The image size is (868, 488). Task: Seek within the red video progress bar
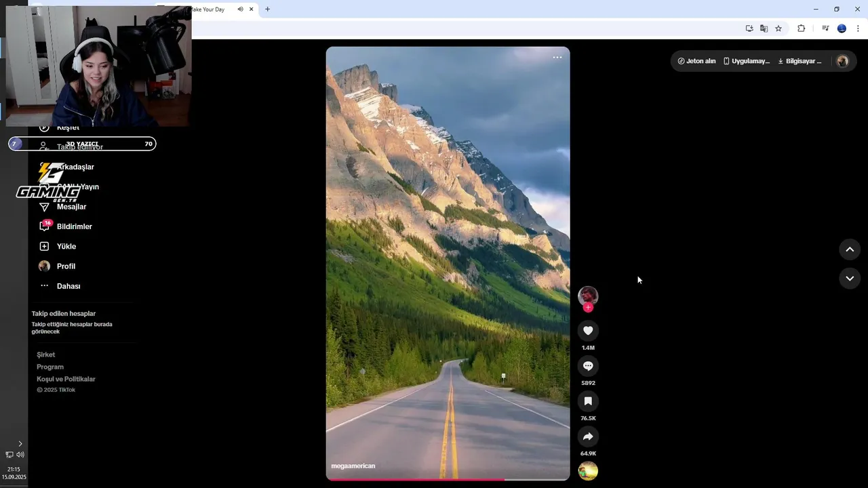point(448,479)
